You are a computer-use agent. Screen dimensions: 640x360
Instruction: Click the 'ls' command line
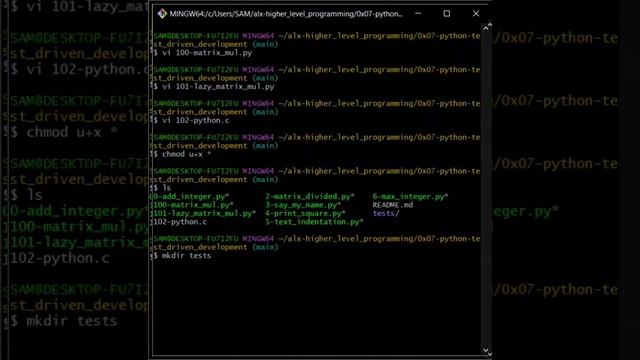[162, 188]
